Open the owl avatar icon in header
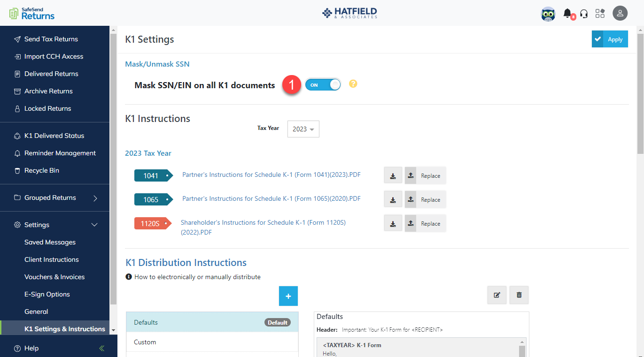The height and width of the screenshot is (357, 644). click(x=548, y=14)
